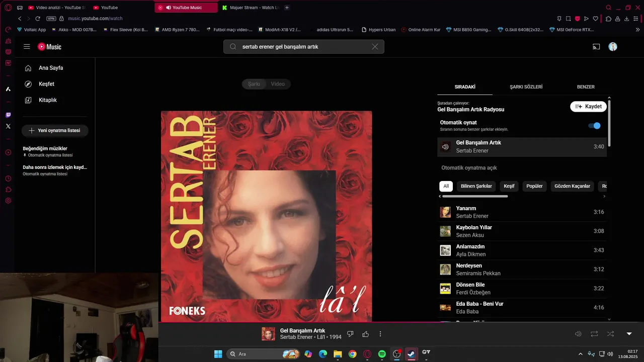Open the Opera sidebar settings gear
This screenshot has height=362, width=644.
[8, 201]
